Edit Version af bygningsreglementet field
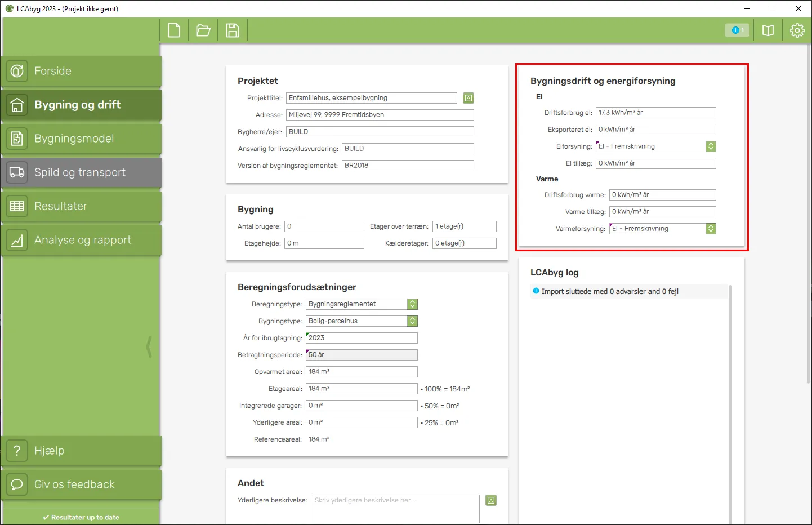The height and width of the screenshot is (525, 812). 408,166
